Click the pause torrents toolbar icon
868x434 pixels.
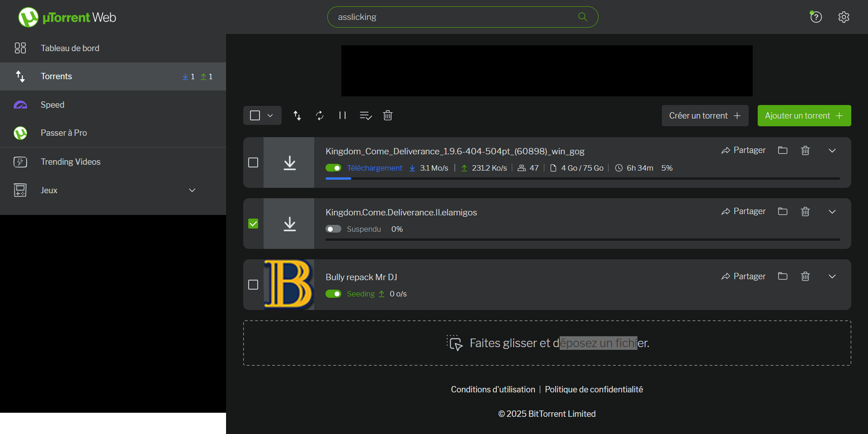(342, 115)
